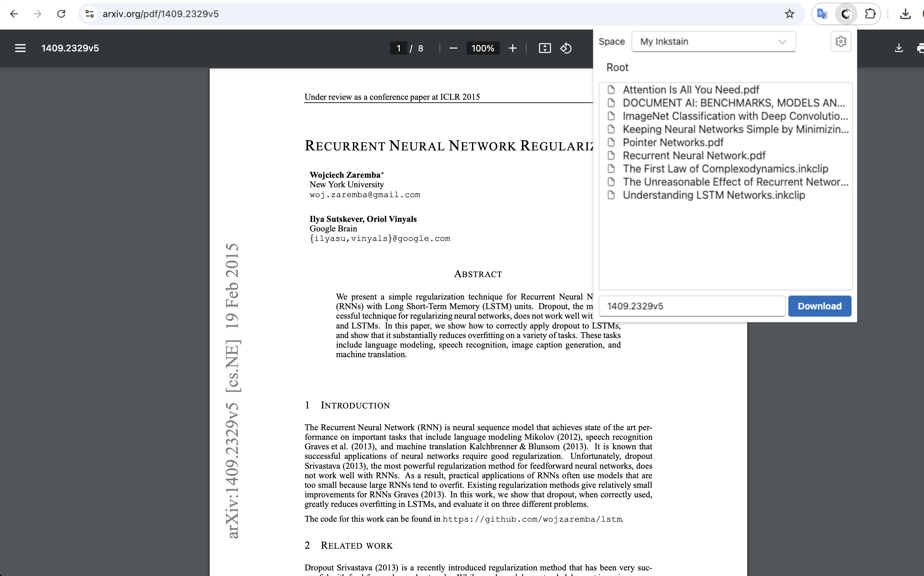Screen dimensions: 924x576
Task: Click the browser forward arrow
Action: (x=37, y=14)
